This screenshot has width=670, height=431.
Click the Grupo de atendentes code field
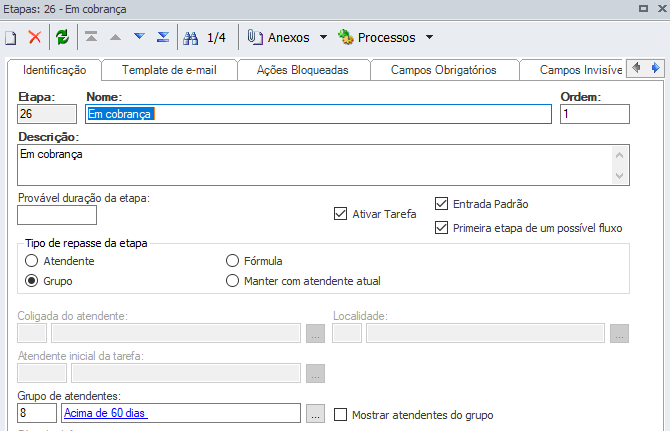37,413
